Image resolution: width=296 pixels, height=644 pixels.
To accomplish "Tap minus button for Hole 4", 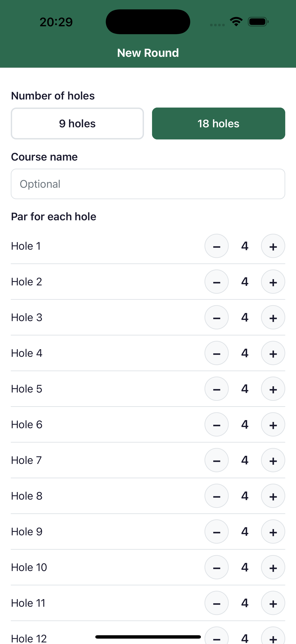I will (x=216, y=353).
